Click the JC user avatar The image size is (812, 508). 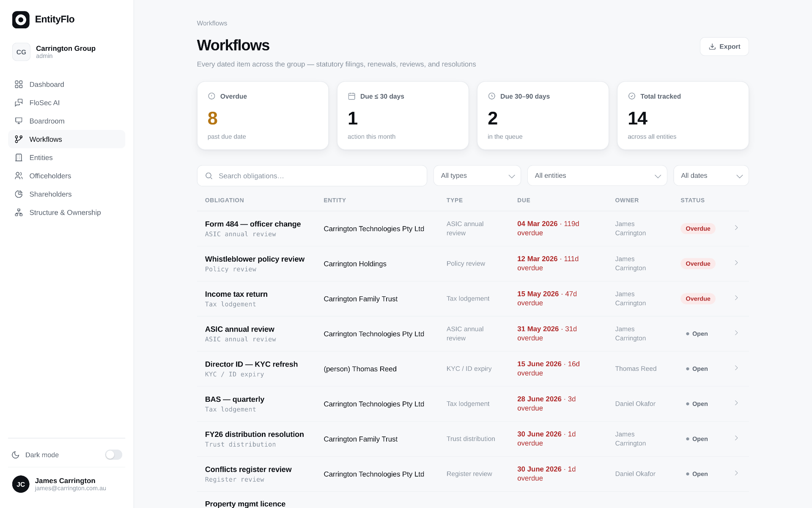pos(21,484)
